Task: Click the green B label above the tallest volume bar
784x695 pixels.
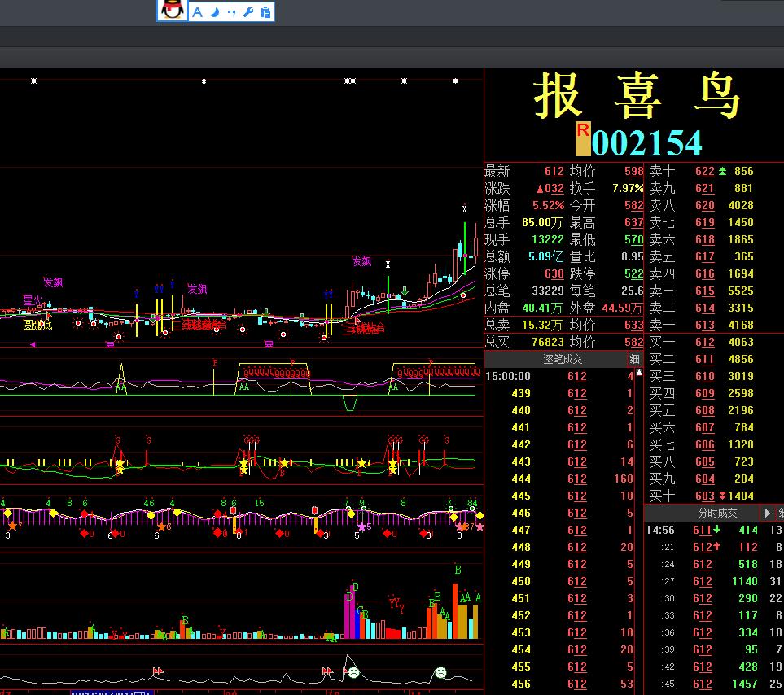Action: point(458,570)
